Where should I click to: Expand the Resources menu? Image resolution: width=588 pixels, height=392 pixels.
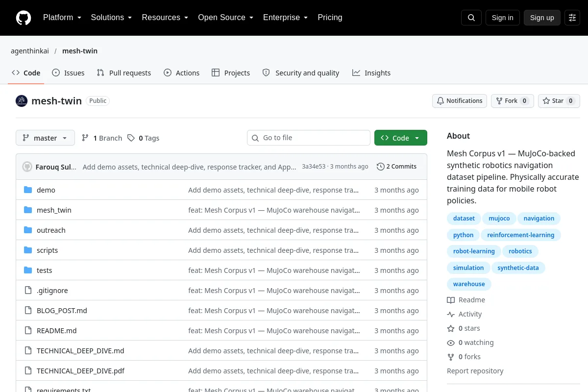[x=165, y=18]
